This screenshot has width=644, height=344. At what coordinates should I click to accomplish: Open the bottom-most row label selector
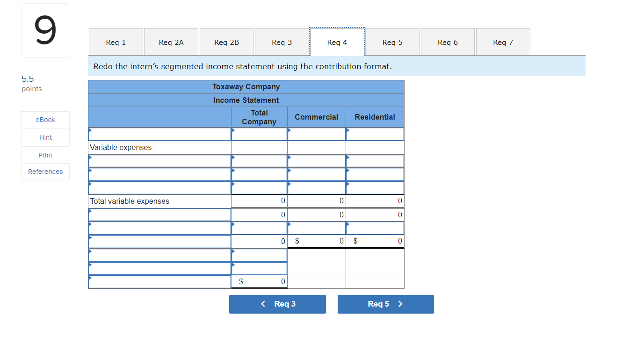pos(159,281)
